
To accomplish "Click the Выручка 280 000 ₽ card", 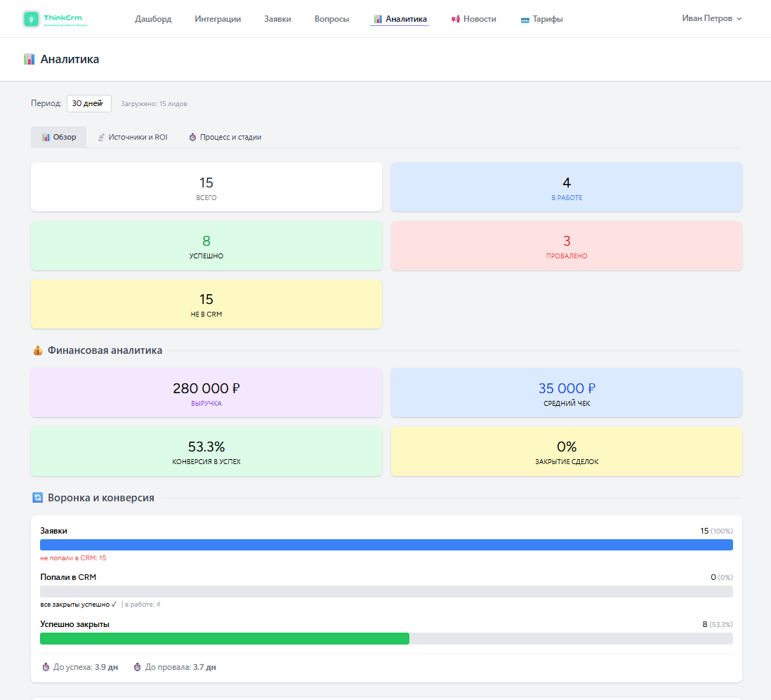I will 206,392.
